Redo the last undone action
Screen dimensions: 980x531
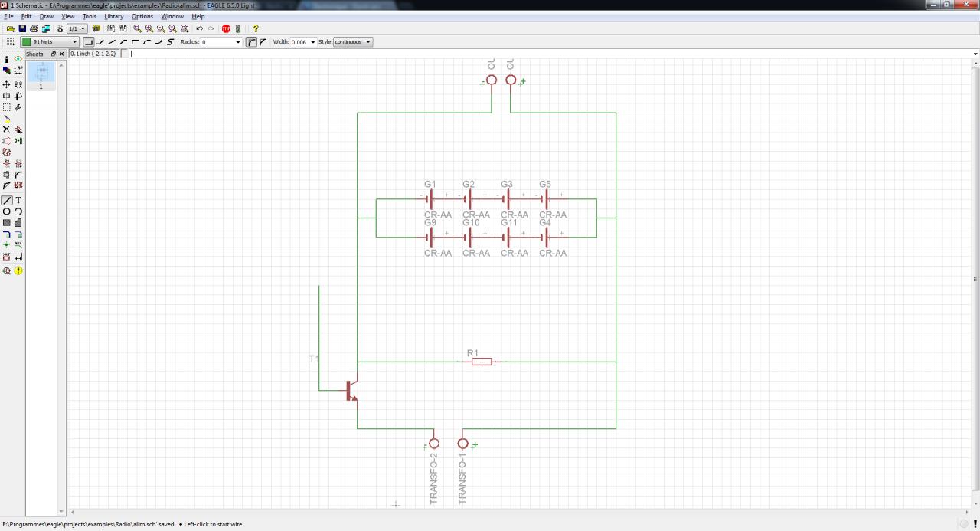[x=211, y=28]
